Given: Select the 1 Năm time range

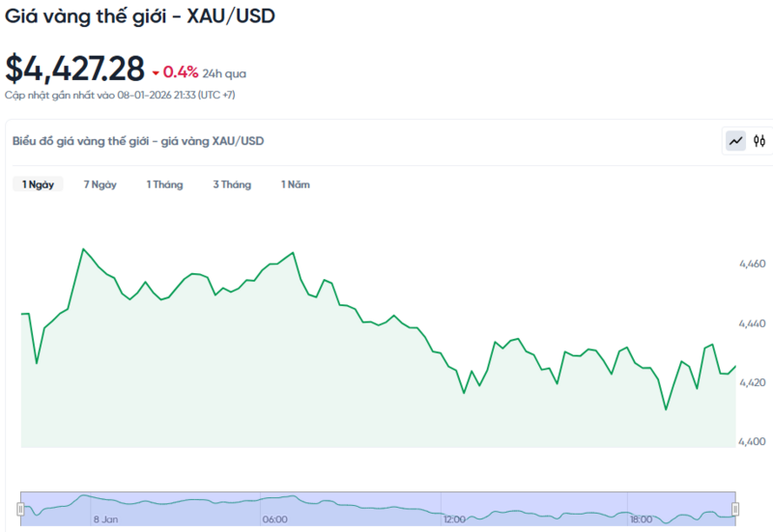Looking at the screenshot, I should coord(296,184).
